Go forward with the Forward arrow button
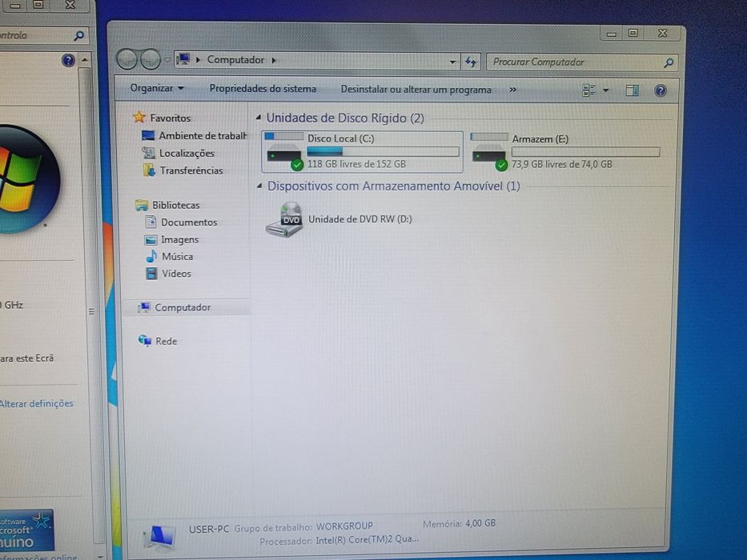Image resolution: width=747 pixels, height=560 pixels. (151, 59)
